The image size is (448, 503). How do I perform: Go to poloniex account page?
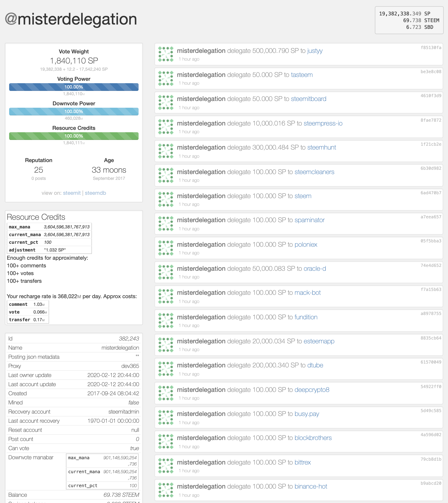pos(306,244)
